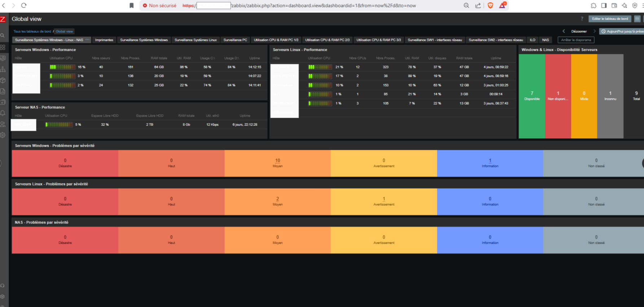Switch to the Imprimantes tab
Screen dimensions: 644x307
coord(104,40)
